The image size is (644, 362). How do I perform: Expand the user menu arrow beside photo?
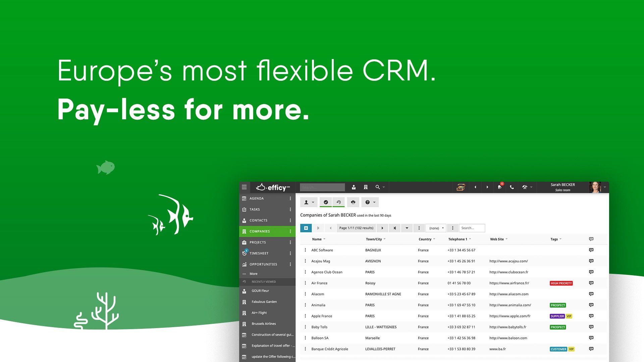click(605, 187)
